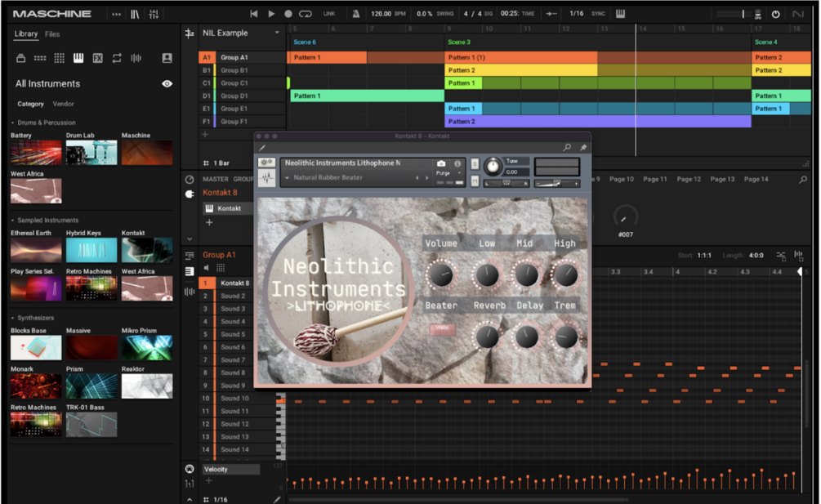Toggle the loop button in transport
Viewport: 821px width, 504px height.
pos(306,14)
